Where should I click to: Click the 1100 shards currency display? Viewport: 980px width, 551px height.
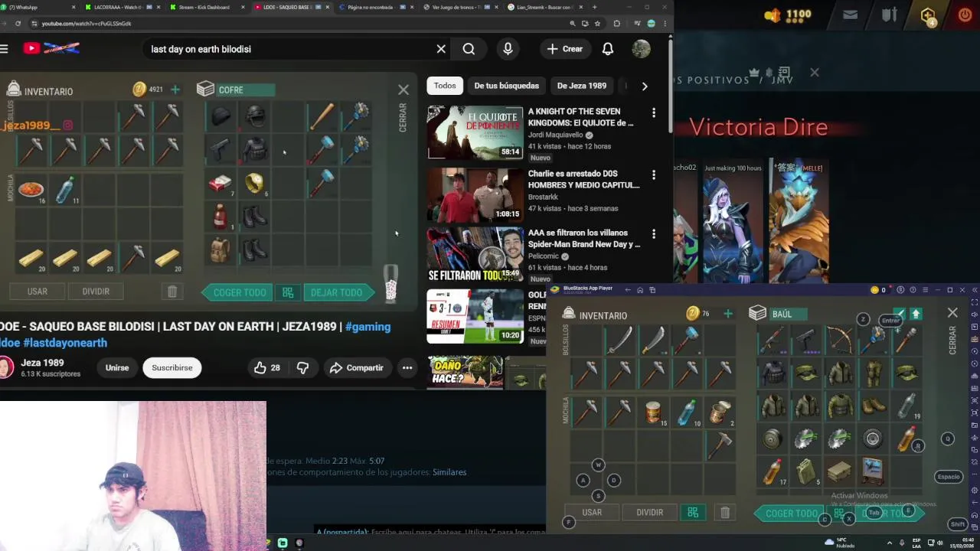[789, 15]
